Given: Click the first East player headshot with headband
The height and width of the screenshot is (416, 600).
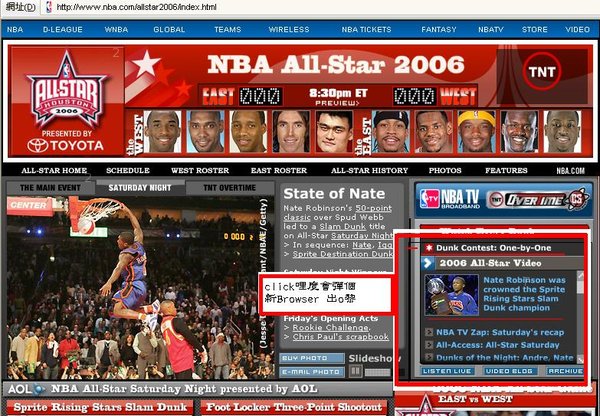Looking at the screenshot, I should click(x=391, y=132).
